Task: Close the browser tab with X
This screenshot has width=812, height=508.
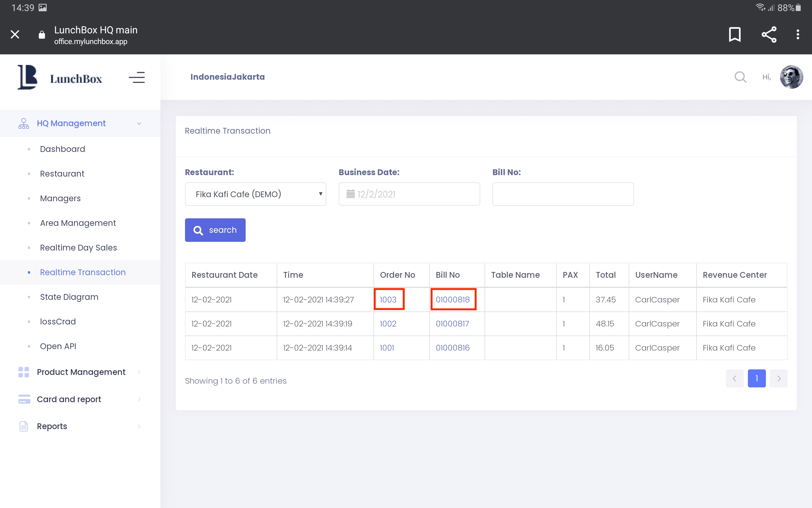Action: [x=15, y=34]
